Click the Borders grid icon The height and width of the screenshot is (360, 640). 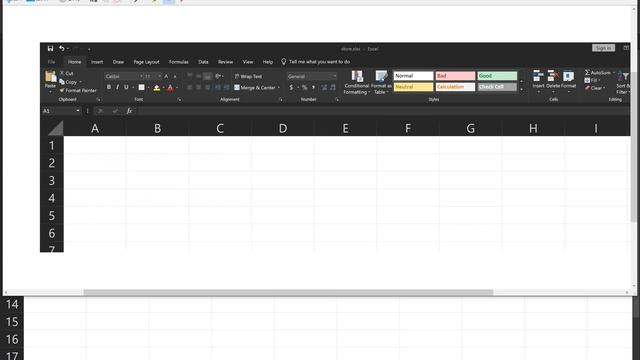pyautogui.click(x=141, y=87)
